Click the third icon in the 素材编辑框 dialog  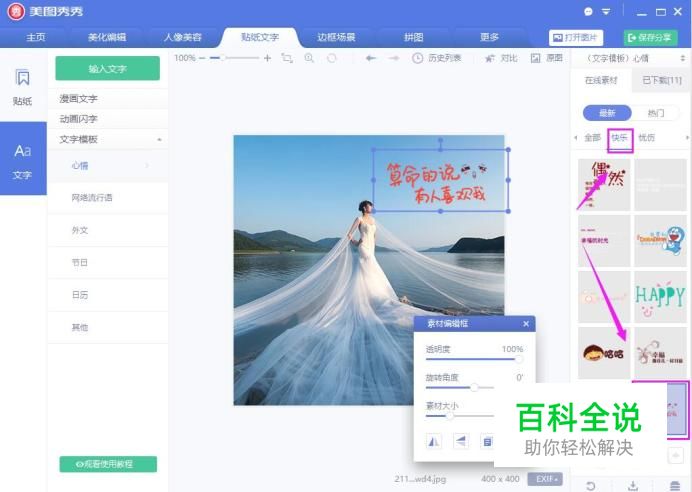pos(487,441)
